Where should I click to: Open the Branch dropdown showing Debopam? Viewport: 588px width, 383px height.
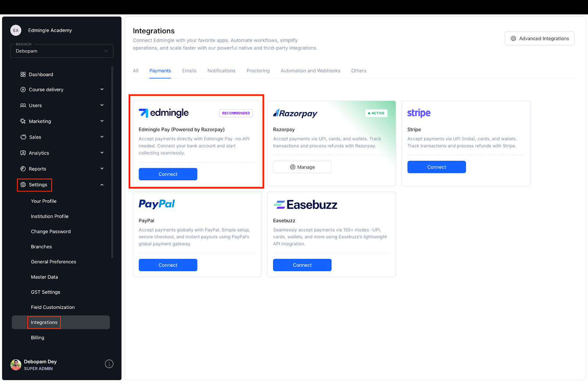point(62,51)
